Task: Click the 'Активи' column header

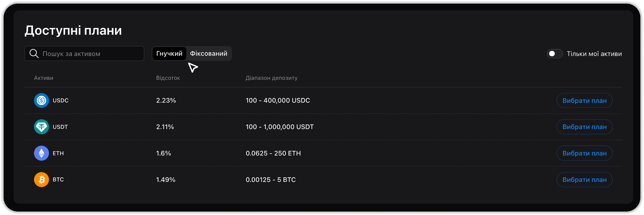Action: 44,78
